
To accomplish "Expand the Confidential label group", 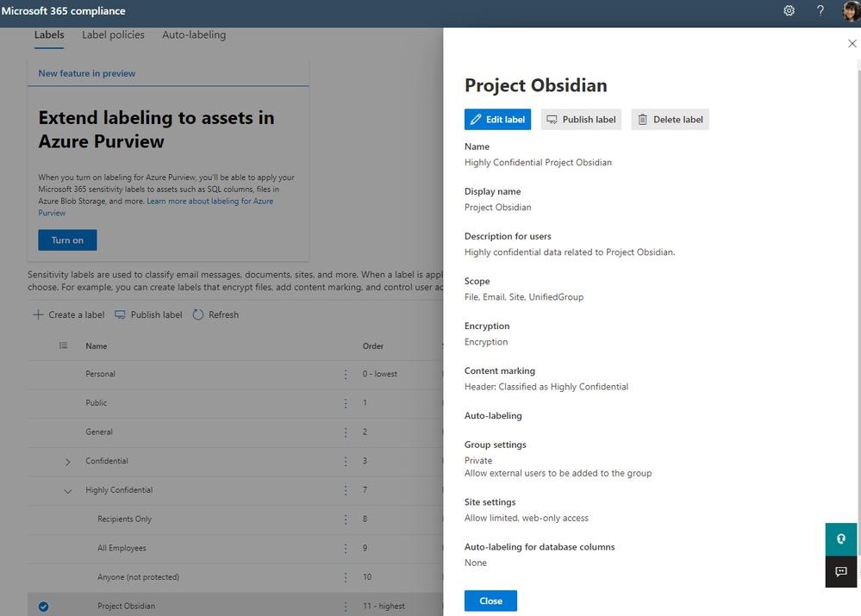I will (67, 463).
